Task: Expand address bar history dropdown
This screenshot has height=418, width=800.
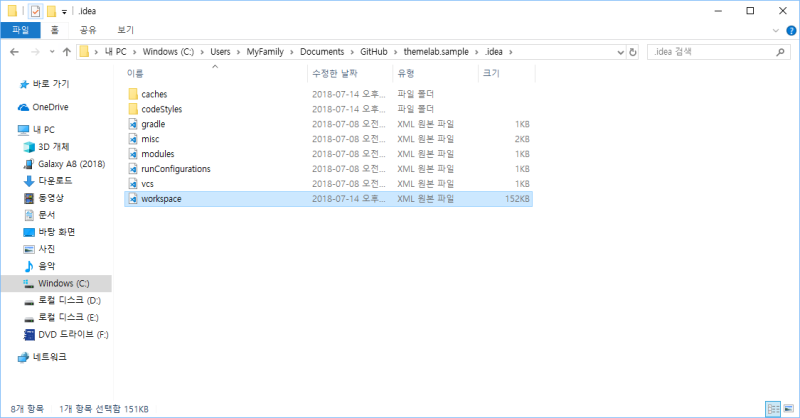Action: pos(620,52)
